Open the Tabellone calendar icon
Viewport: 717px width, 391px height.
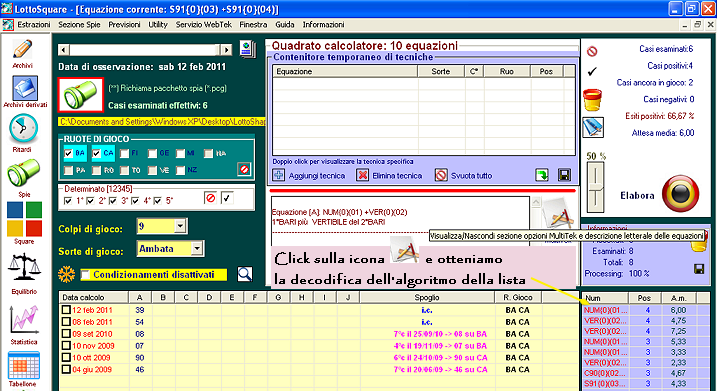coord(24,365)
